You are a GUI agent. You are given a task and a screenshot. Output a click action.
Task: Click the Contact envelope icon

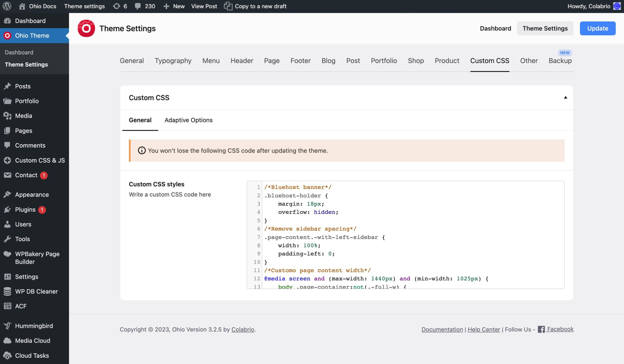tap(7, 175)
